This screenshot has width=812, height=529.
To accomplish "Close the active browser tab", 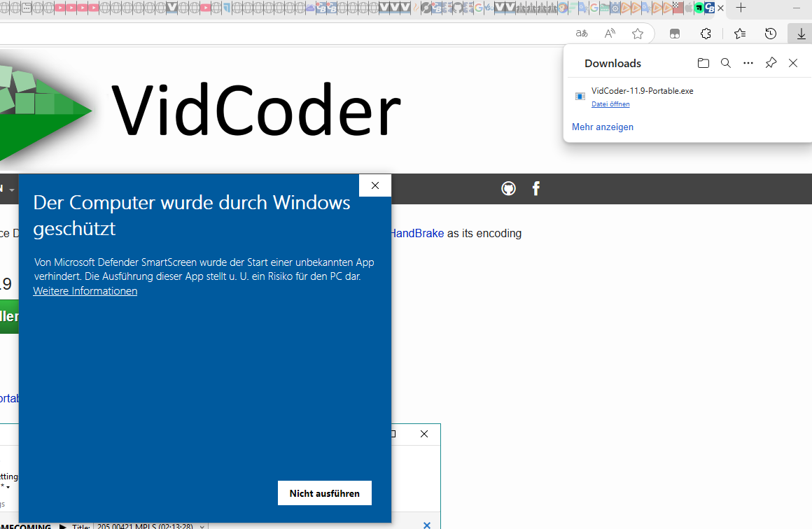I will (x=720, y=8).
